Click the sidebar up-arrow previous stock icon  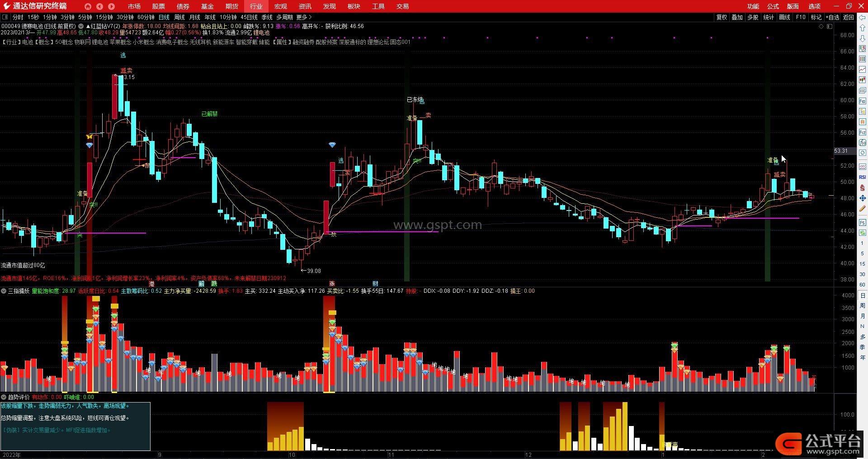(x=863, y=28)
